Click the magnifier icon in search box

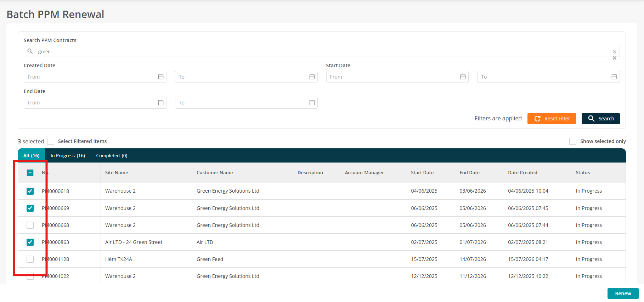point(30,51)
